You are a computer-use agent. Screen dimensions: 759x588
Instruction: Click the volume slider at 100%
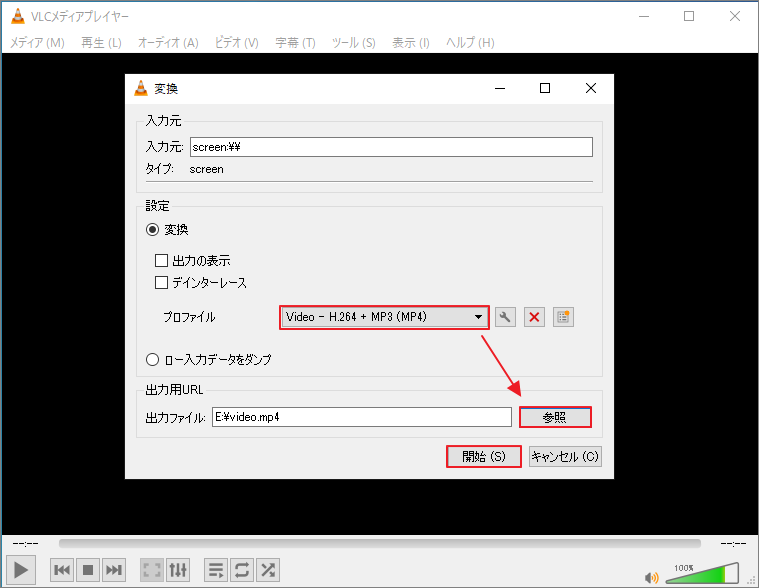[x=702, y=573]
